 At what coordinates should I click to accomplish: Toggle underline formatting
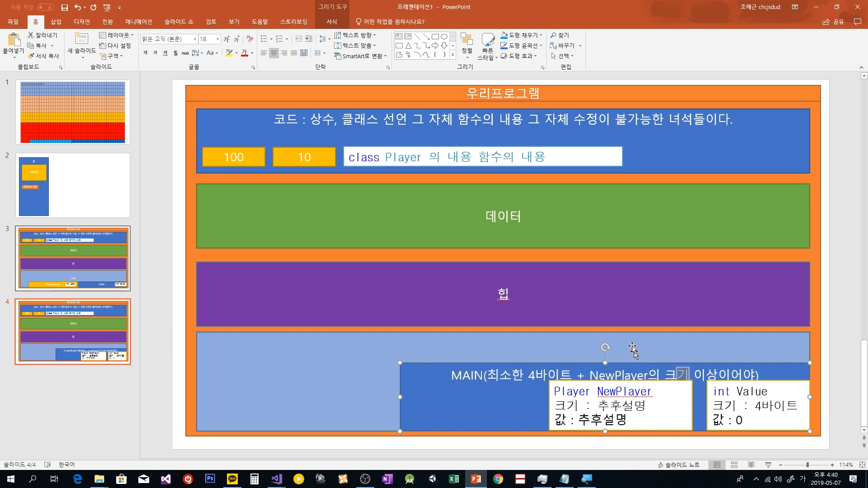(165, 53)
